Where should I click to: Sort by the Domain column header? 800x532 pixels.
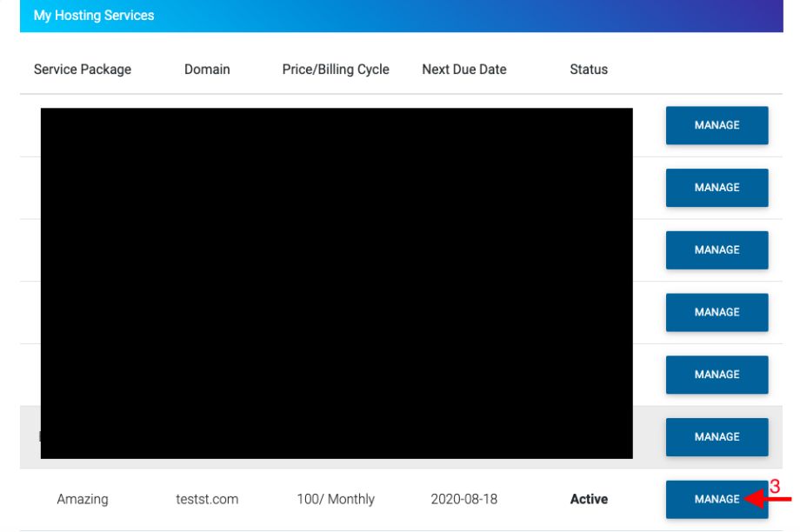click(x=207, y=69)
